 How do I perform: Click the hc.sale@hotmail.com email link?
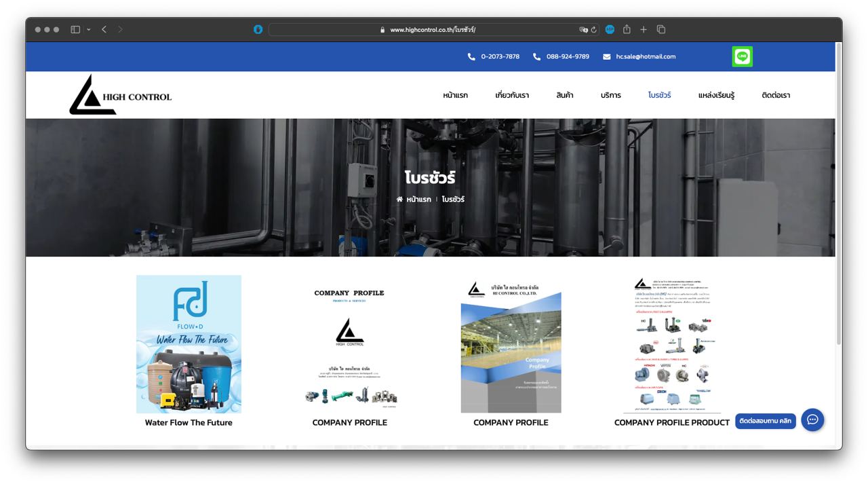(645, 56)
